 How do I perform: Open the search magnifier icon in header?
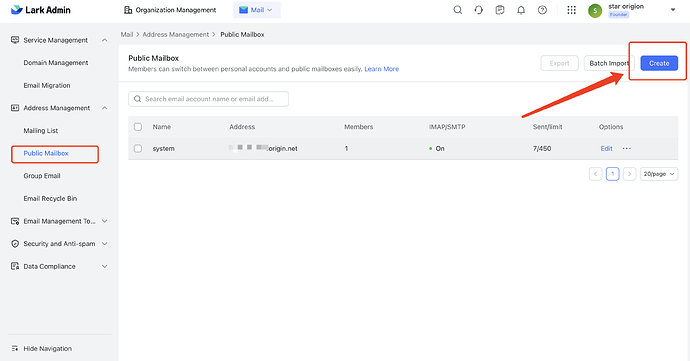[x=458, y=10]
